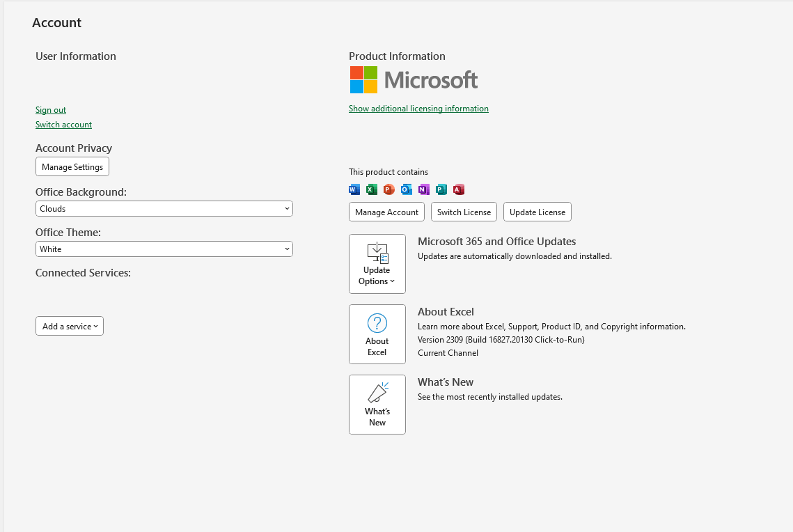Click the PowerPoint app icon

point(389,189)
